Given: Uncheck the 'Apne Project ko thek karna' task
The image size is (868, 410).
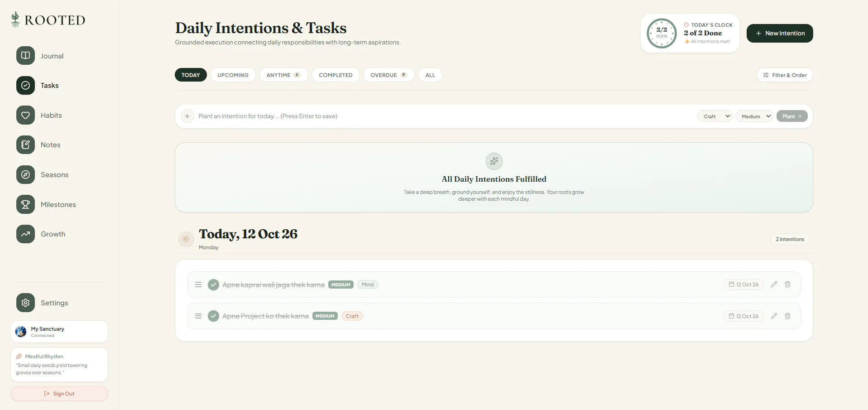Looking at the screenshot, I should pyautogui.click(x=213, y=316).
